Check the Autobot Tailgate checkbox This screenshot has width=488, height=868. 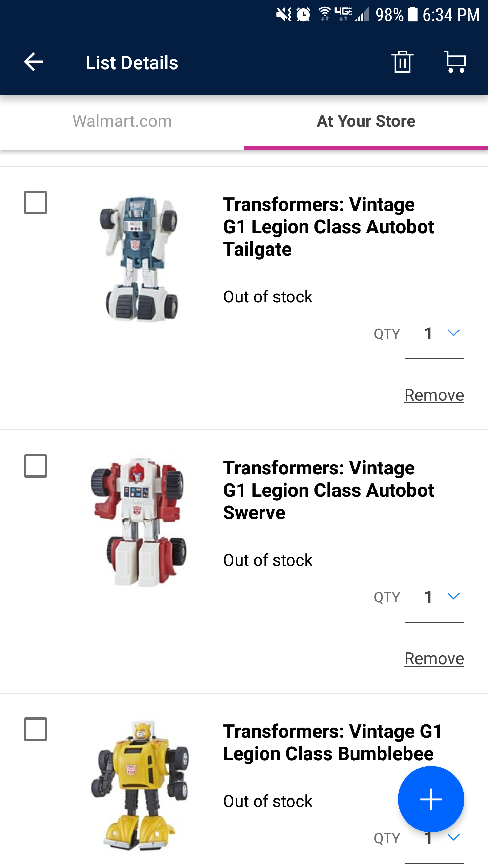[36, 202]
